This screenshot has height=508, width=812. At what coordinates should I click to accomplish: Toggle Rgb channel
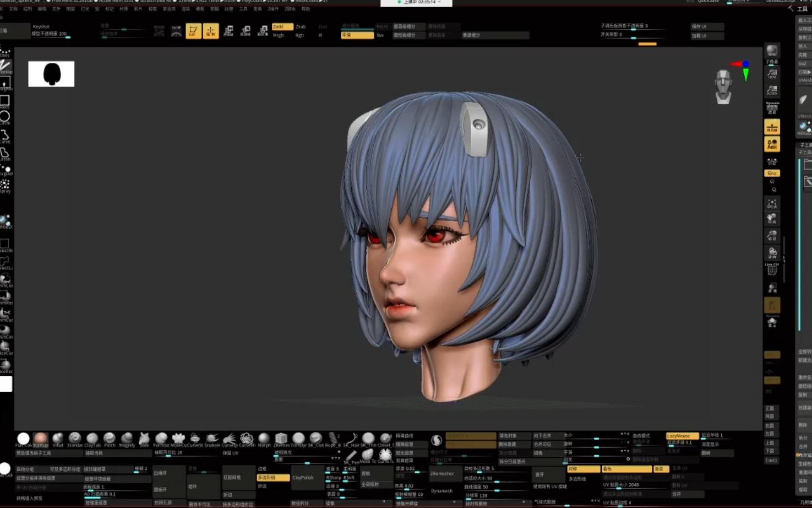(x=299, y=35)
